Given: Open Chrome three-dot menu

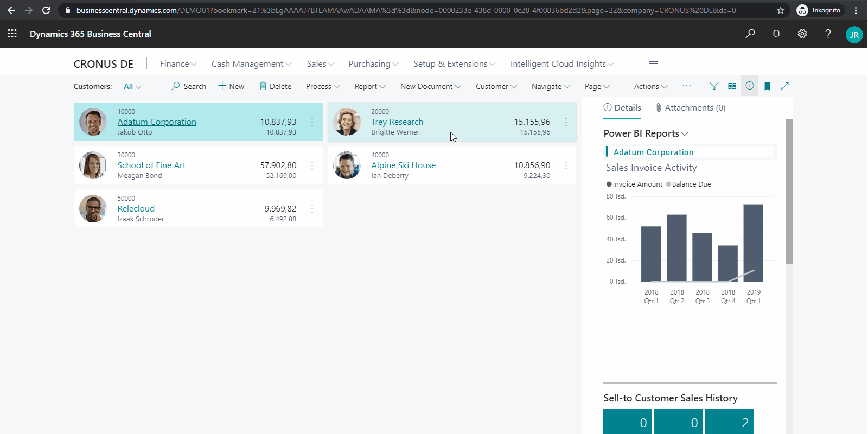Looking at the screenshot, I should [x=856, y=10].
